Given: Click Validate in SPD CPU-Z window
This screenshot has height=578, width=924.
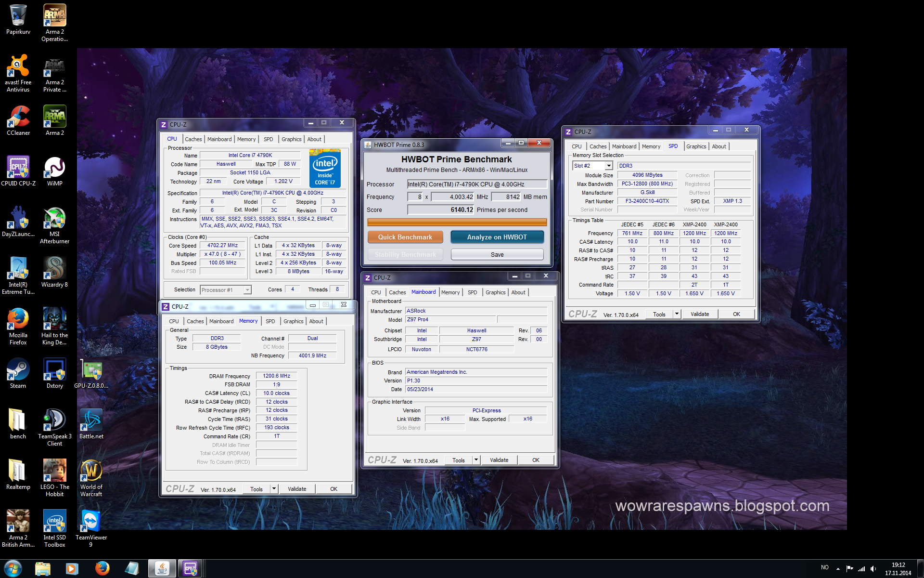Looking at the screenshot, I should click(700, 314).
